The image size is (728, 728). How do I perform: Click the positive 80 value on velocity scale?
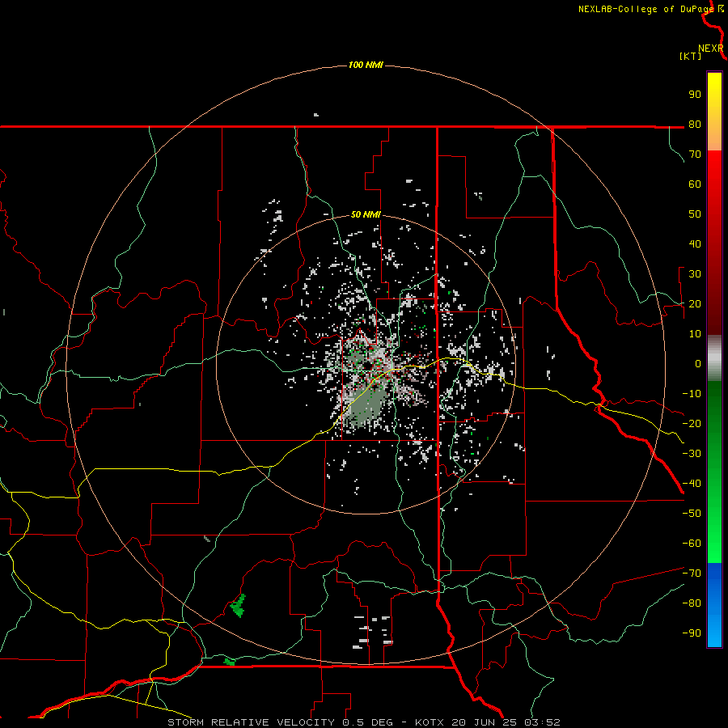point(695,124)
